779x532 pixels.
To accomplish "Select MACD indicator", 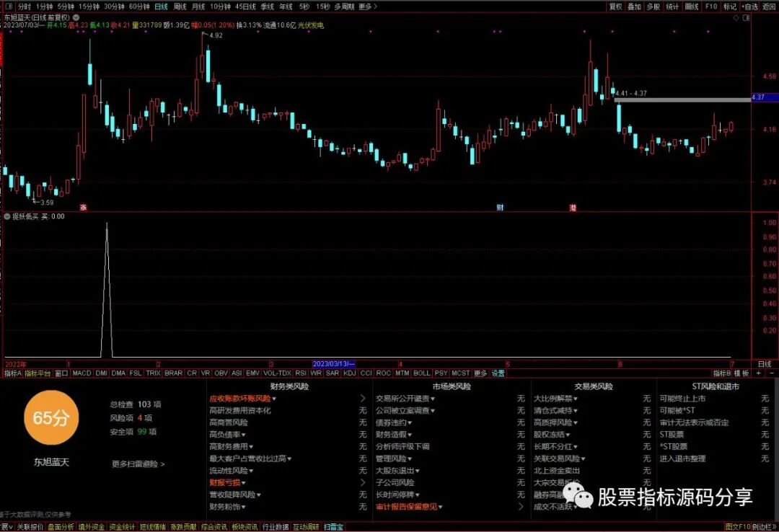I will click(82, 373).
